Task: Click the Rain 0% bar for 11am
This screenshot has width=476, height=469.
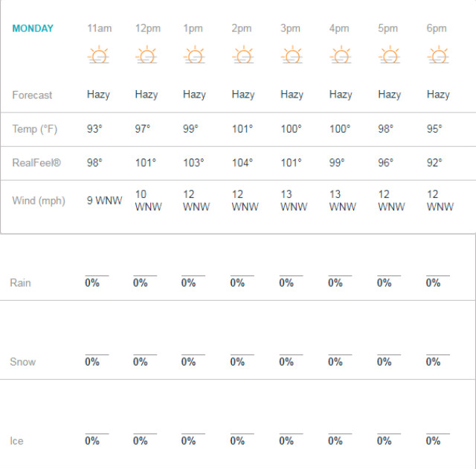Action: point(97,281)
